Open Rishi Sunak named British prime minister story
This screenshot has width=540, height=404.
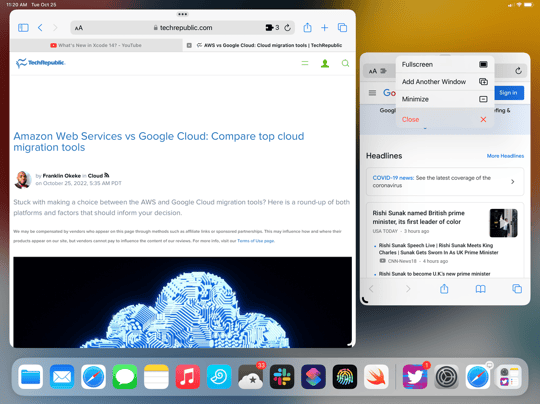[418, 217]
